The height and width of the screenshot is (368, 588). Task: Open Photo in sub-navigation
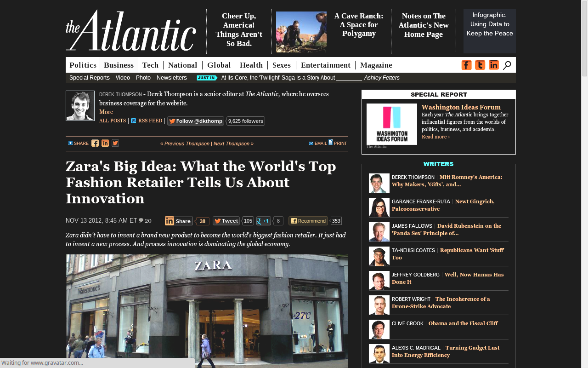coord(143,78)
